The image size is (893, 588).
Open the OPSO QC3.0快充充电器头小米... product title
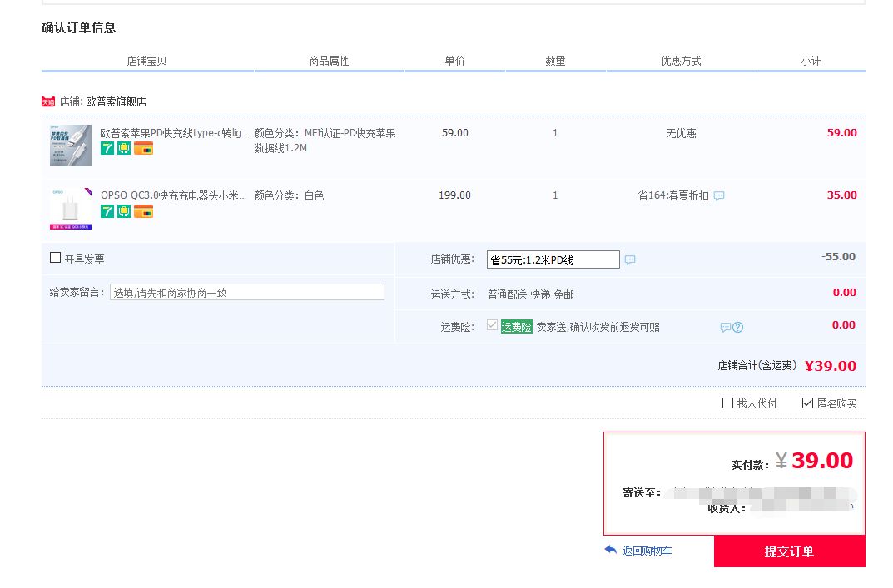pyautogui.click(x=174, y=195)
